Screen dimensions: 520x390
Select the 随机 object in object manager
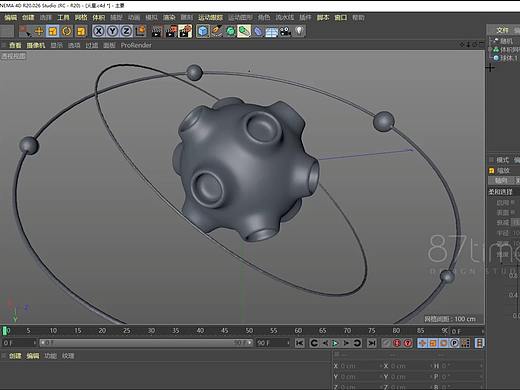(506, 41)
